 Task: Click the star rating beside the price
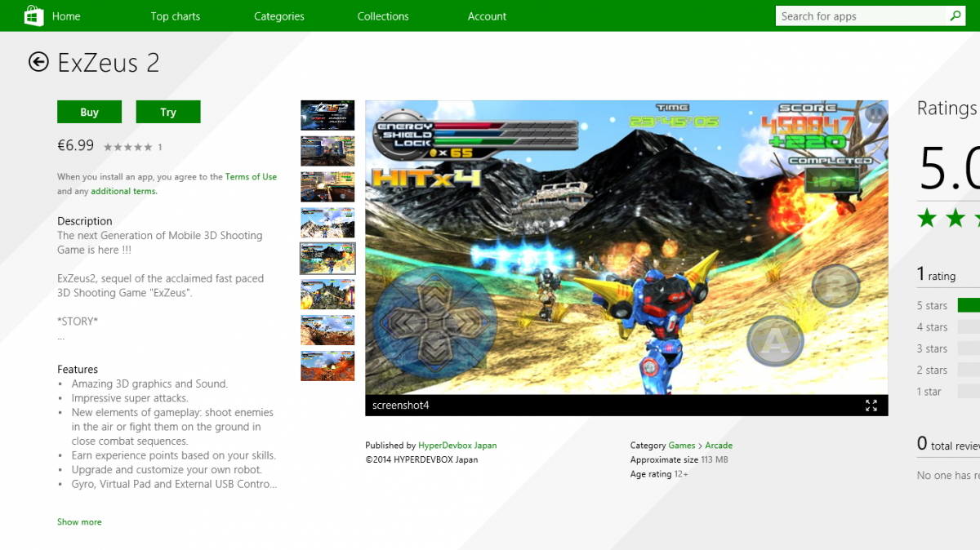click(x=127, y=147)
